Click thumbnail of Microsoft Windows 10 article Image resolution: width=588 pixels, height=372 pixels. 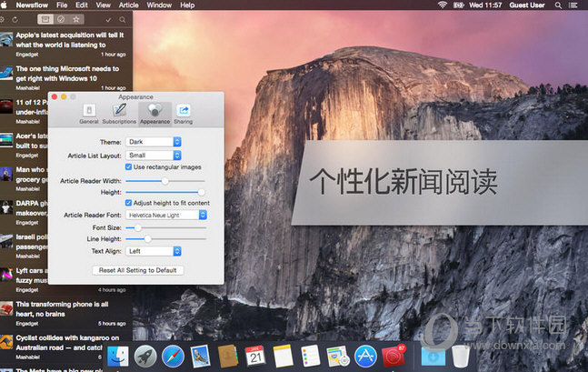tap(6, 74)
